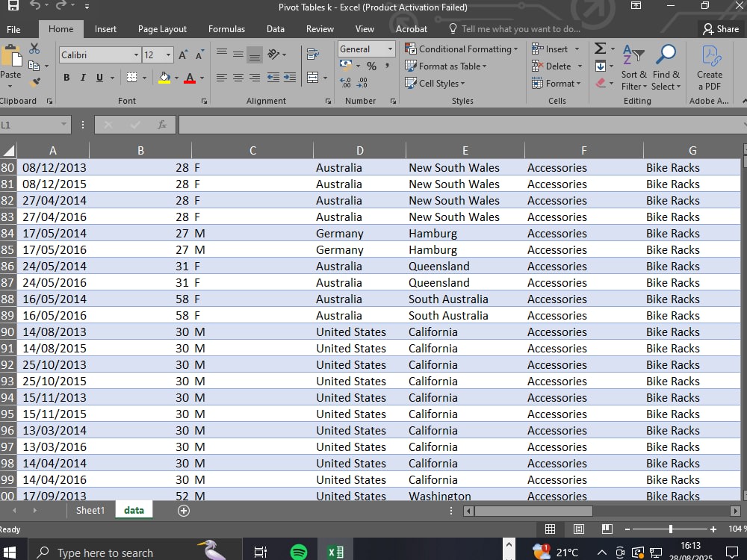Click into the formula bar
This screenshot has width=747, height=560.
pyautogui.click(x=460, y=125)
